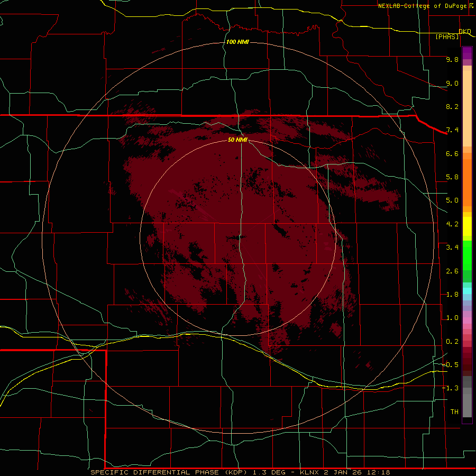Click the -0.5 scale value
This screenshot has width=476, height=476.
tap(451, 365)
